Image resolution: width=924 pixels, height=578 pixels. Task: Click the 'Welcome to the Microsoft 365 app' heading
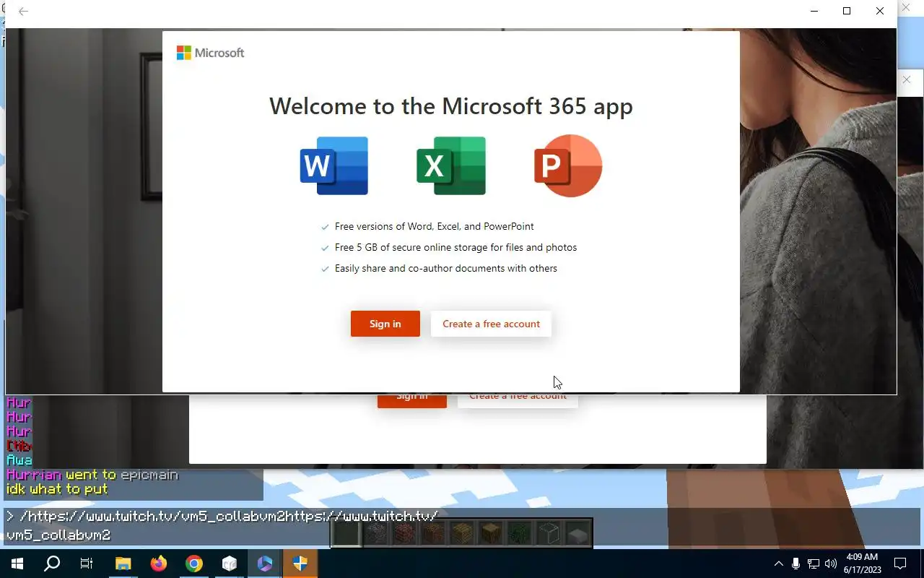pyautogui.click(x=451, y=106)
